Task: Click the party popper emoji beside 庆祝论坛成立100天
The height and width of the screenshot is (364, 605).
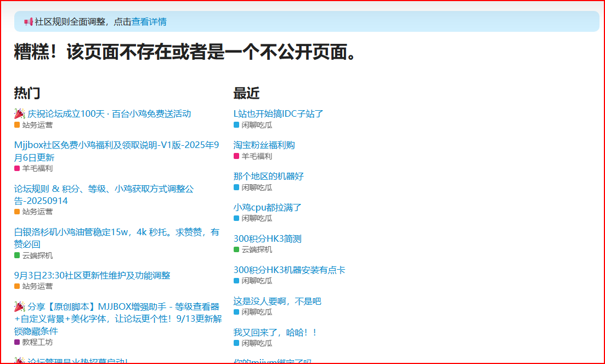Action: coord(20,113)
